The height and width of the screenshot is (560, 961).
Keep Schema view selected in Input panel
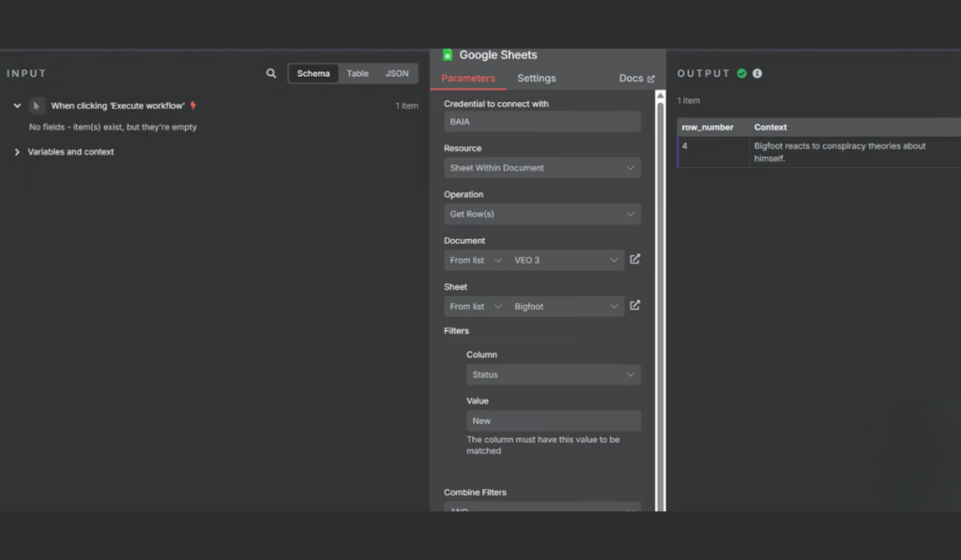313,72
